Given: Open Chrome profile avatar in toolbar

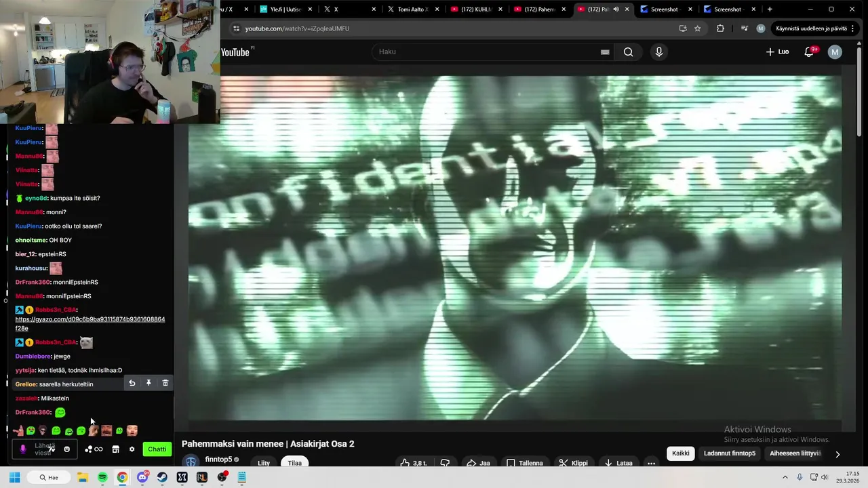Looking at the screenshot, I should click(761, 28).
